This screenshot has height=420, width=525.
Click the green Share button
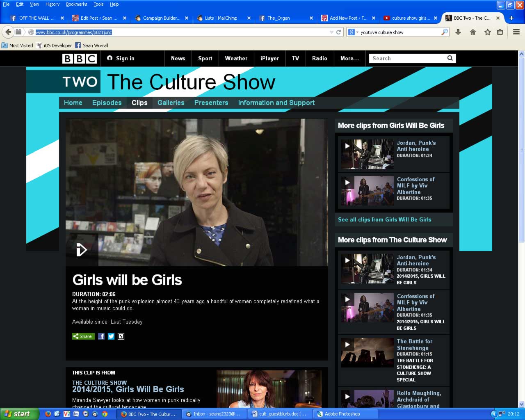click(83, 336)
